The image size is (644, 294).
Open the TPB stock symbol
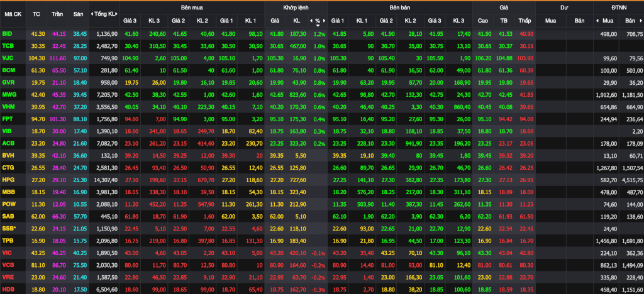[x=8, y=241]
